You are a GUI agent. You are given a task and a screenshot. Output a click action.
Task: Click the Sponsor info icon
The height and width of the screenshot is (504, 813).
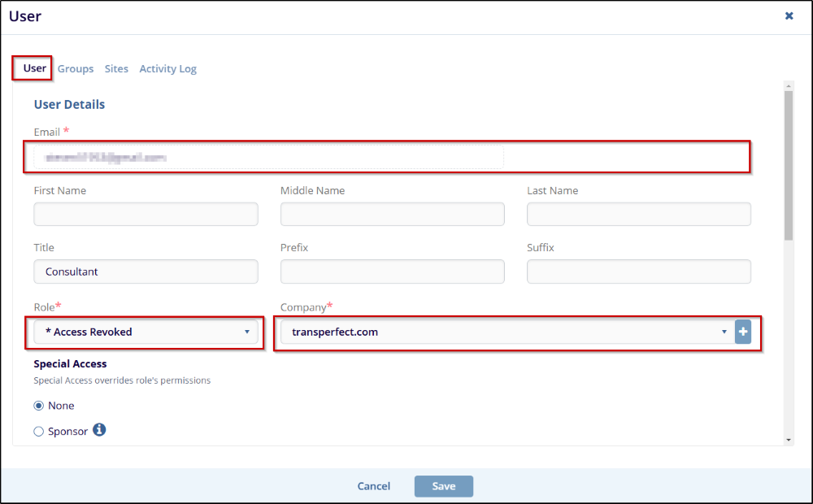click(x=99, y=430)
